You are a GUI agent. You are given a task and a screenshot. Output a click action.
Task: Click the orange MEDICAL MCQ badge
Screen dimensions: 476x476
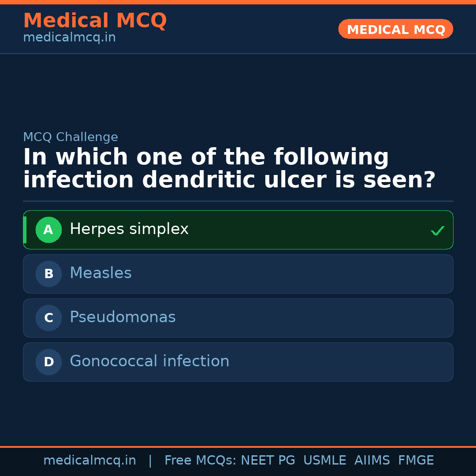tap(395, 29)
